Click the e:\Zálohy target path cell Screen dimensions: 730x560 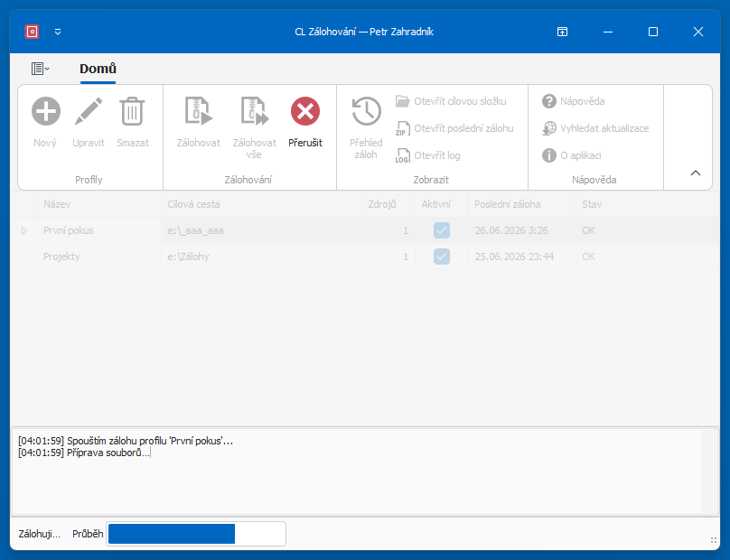tap(262, 257)
